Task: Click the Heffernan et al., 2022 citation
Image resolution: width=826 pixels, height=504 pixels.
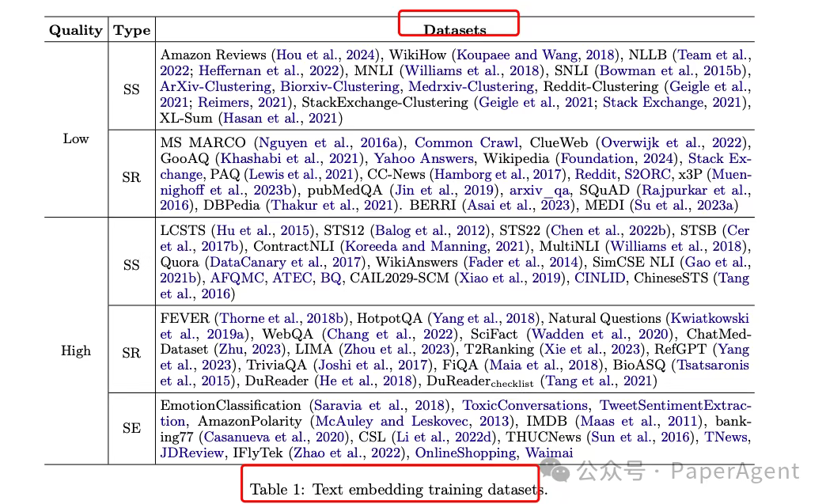Action: click(x=269, y=70)
